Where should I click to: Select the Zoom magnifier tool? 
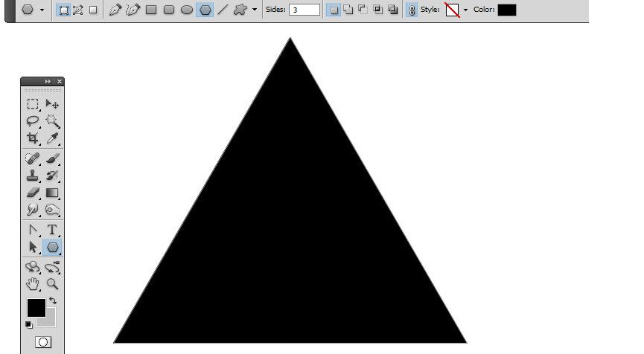52,284
